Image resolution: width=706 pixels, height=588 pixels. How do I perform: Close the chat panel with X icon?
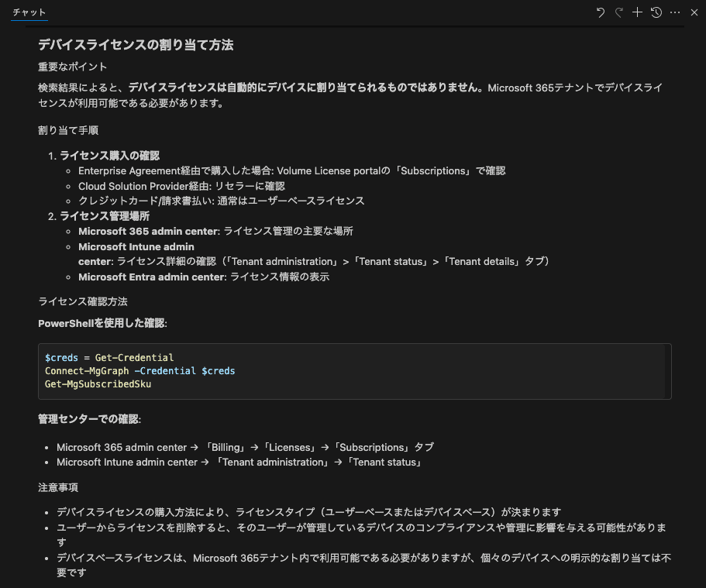click(694, 12)
